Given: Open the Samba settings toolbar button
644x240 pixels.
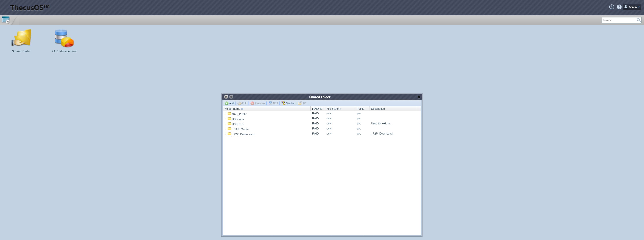Looking at the screenshot, I should [x=288, y=103].
